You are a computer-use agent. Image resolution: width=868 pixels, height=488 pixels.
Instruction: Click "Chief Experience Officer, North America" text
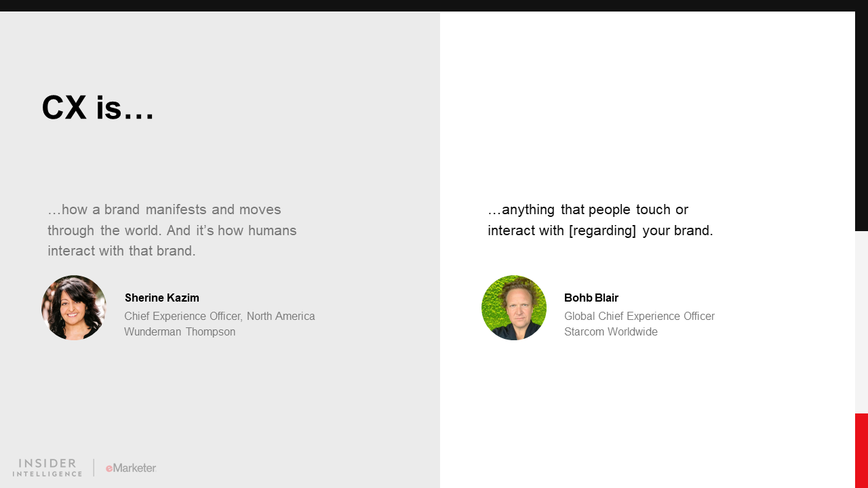tap(220, 317)
